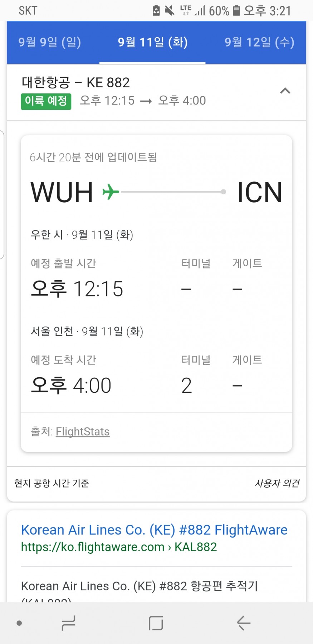The image size is (313, 644).
Task: Tap the dot icon in navigation bar
Action: pyautogui.click(x=19, y=623)
